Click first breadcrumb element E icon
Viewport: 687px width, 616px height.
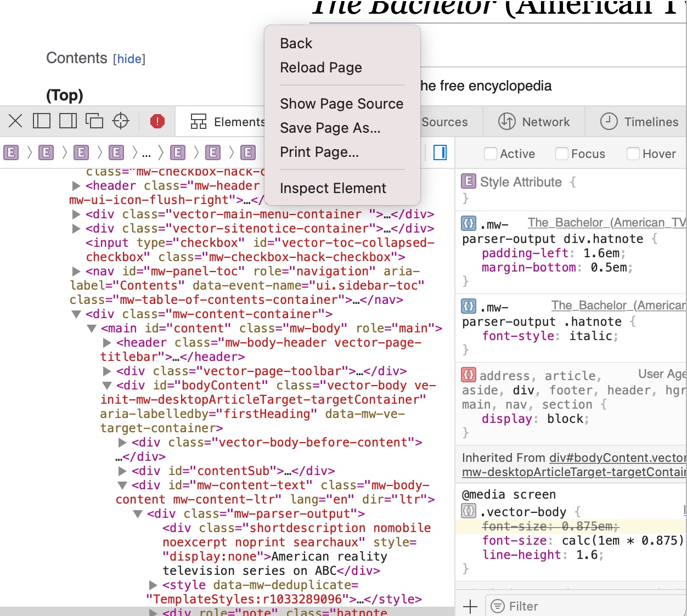tap(11, 152)
